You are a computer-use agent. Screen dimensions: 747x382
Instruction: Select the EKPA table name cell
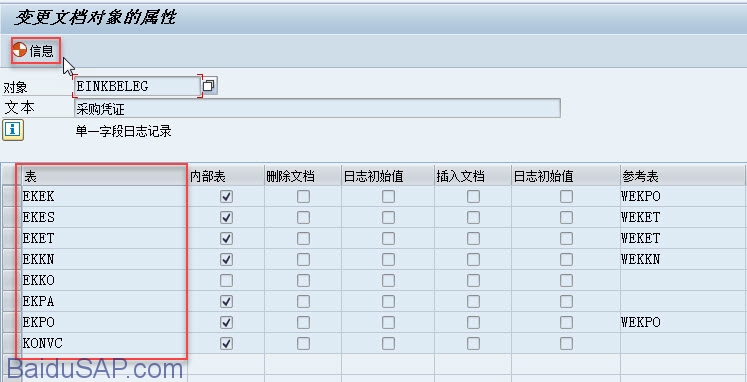[x=104, y=301]
